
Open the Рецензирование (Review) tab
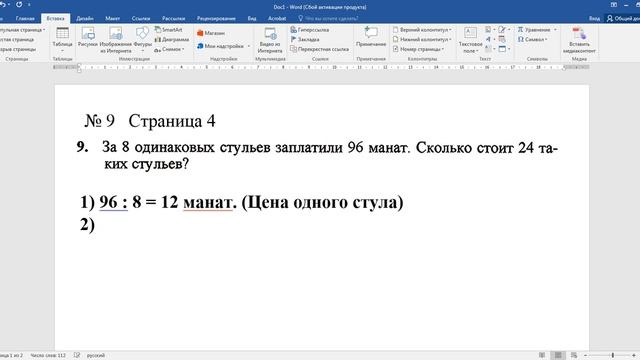216,18
